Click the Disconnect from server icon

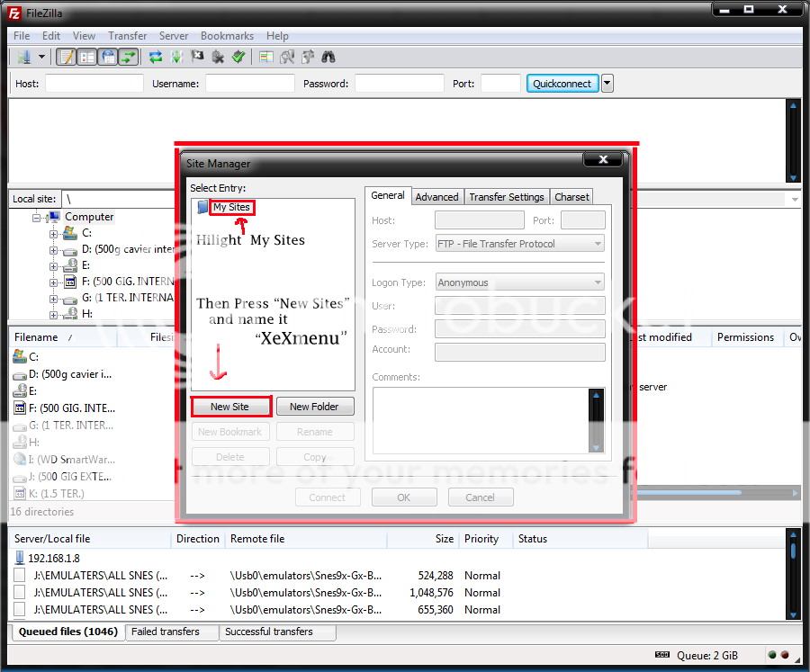click(x=218, y=57)
